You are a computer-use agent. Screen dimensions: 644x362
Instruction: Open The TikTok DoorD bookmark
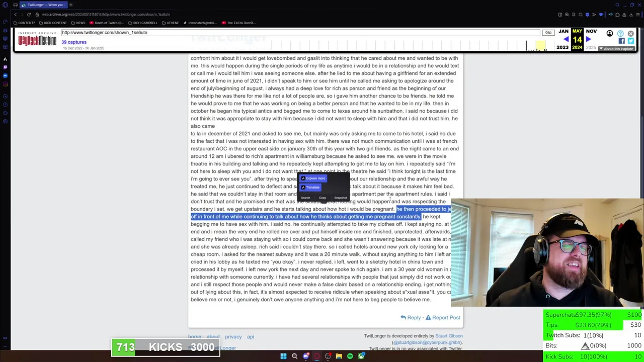click(238, 23)
